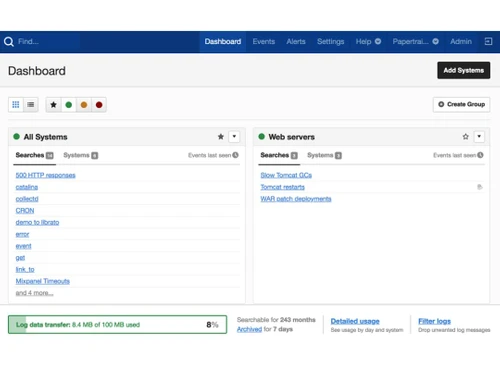Open the Admin nav item
Image resolution: width=500 pixels, height=375 pixels.
[x=461, y=42]
